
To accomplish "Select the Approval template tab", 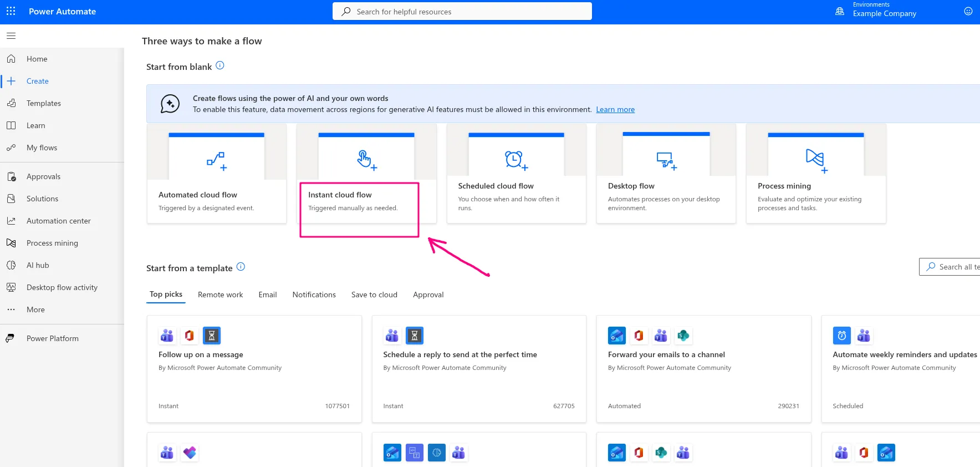I will [428, 295].
